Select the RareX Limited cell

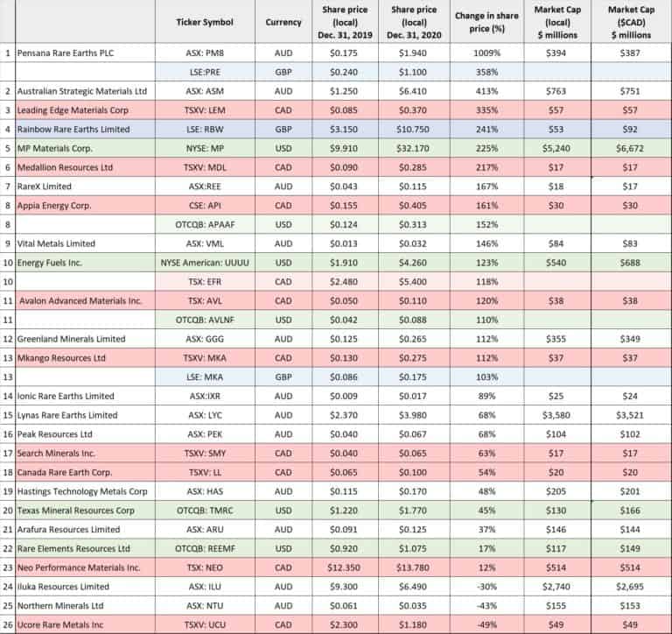coord(85,187)
